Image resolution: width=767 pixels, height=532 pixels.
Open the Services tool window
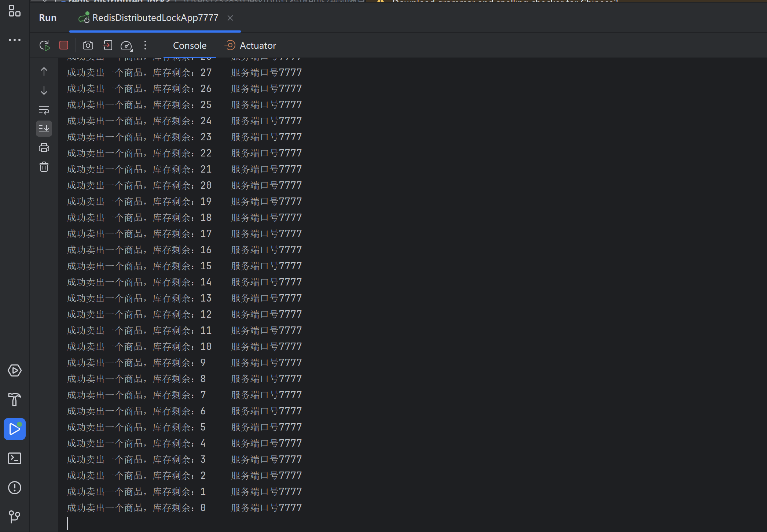point(15,370)
